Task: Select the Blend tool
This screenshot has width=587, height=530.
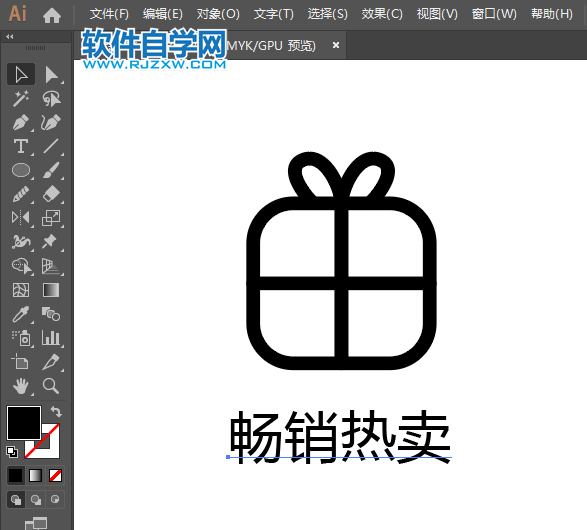Action: (51, 314)
